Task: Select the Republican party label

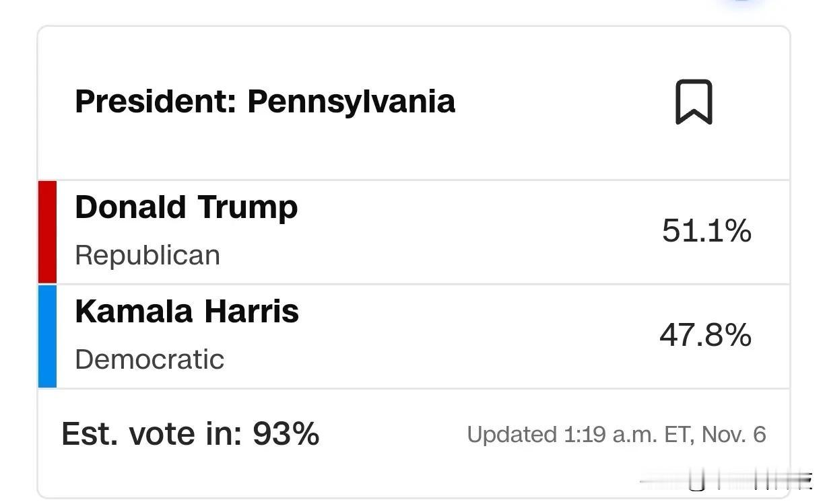Action: (x=147, y=256)
